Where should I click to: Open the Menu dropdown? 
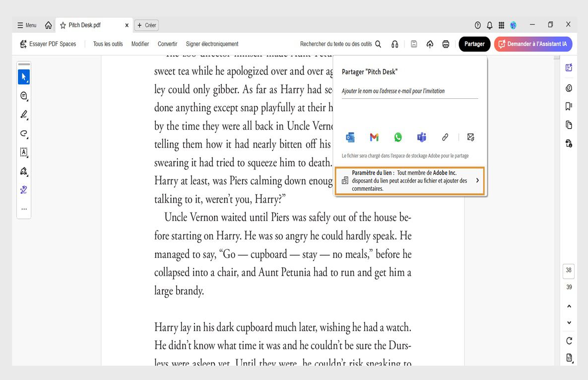click(x=27, y=25)
